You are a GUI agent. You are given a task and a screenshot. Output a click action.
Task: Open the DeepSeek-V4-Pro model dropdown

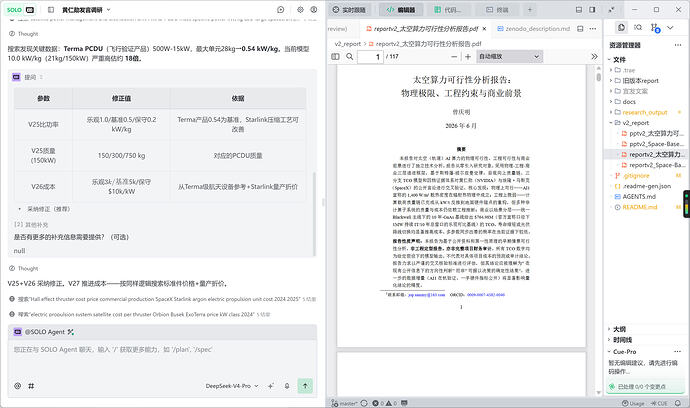tap(232, 386)
